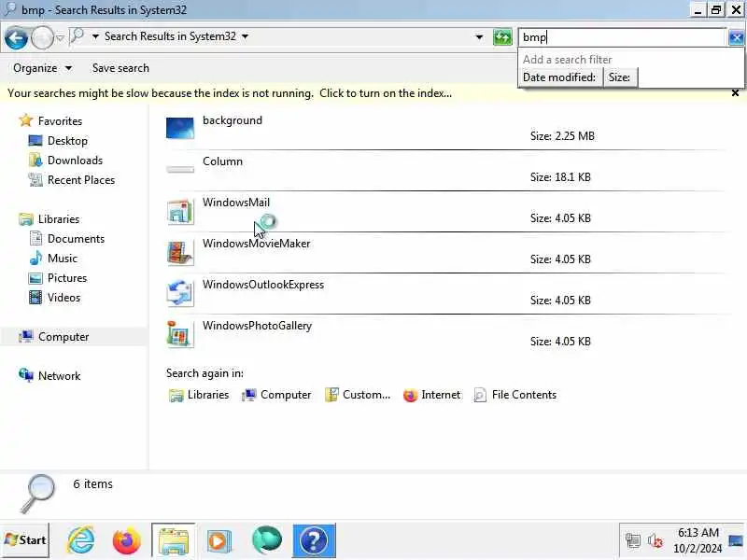Image resolution: width=747 pixels, height=560 pixels.
Task: Open Downloads folder in Favorites
Action: pos(75,161)
